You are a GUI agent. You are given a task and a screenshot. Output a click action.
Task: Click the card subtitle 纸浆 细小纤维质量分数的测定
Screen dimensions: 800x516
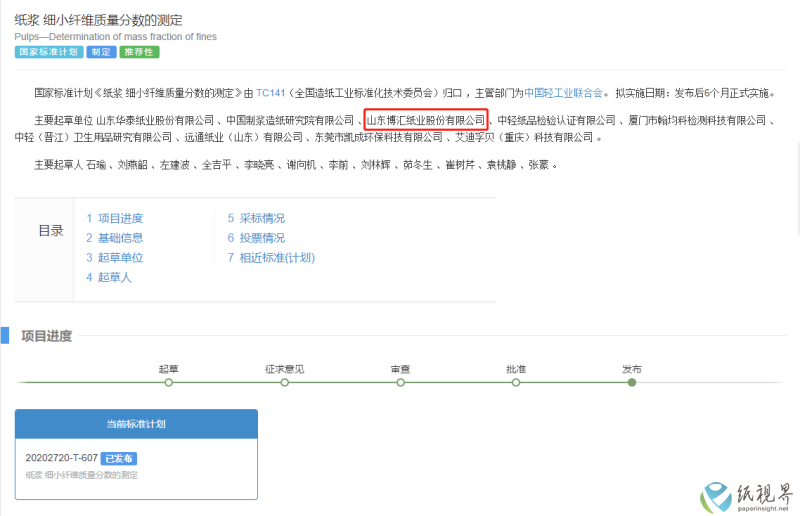[82, 475]
